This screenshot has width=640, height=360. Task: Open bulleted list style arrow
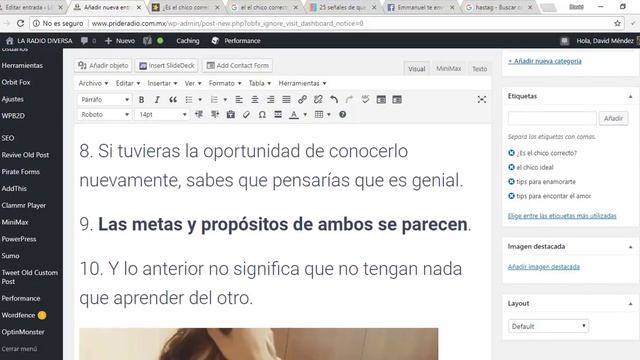tap(200, 100)
